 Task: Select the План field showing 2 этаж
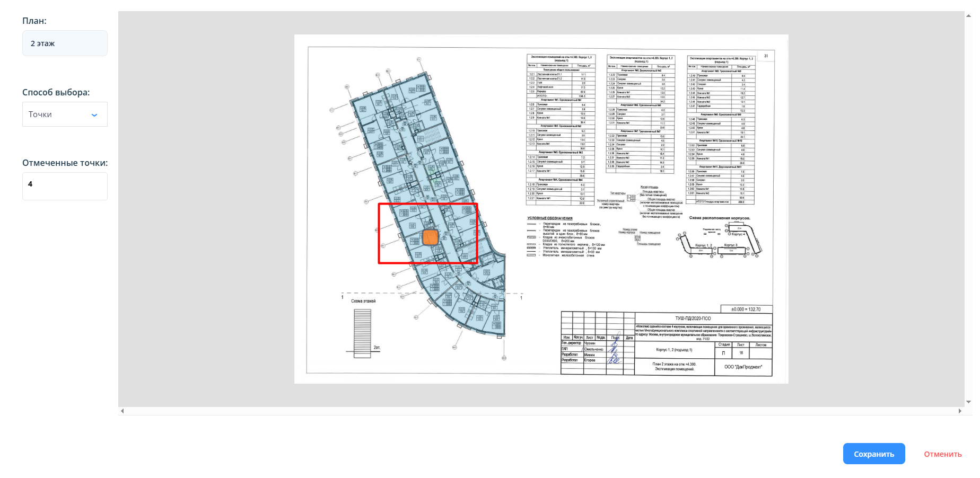65,43
